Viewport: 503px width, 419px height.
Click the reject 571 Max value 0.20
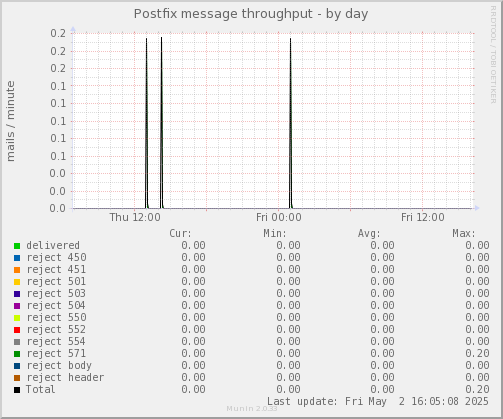pyautogui.click(x=477, y=353)
